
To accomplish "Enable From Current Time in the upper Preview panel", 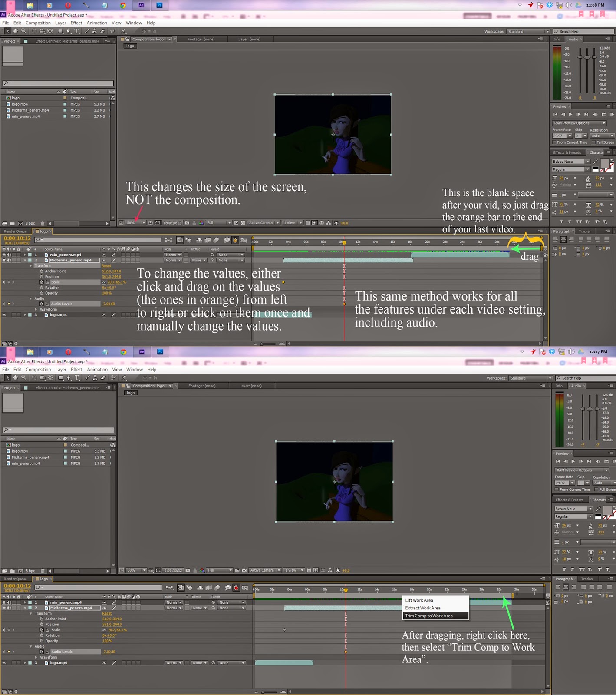I will (x=554, y=142).
